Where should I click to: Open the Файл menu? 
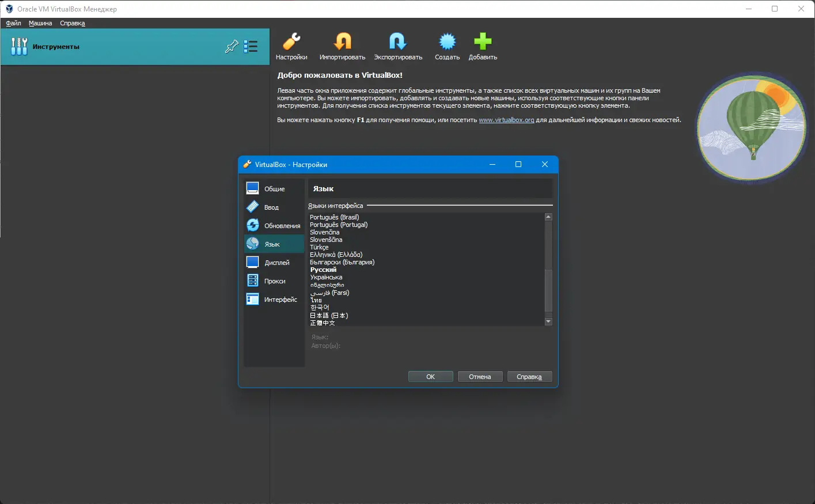pos(13,23)
